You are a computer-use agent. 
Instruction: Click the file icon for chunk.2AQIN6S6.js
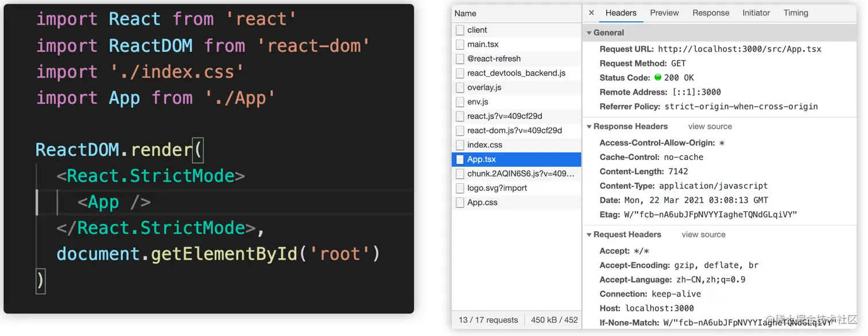tap(460, 174)
